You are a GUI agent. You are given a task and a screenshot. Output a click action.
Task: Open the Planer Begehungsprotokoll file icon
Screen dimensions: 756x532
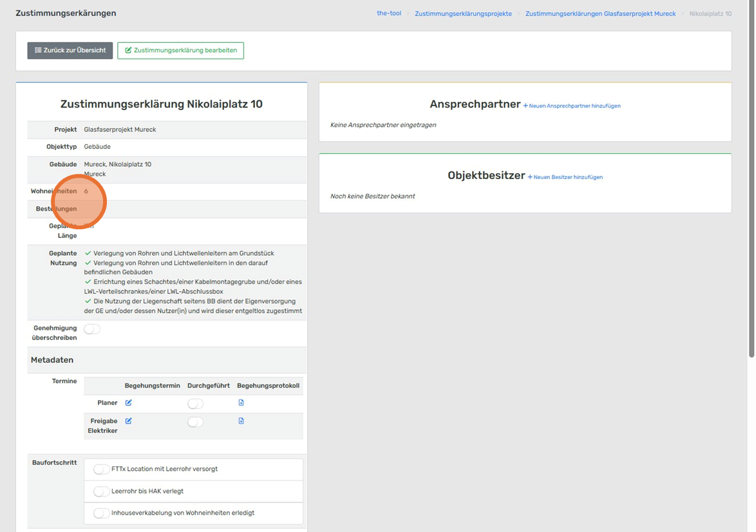coord(241,403)
